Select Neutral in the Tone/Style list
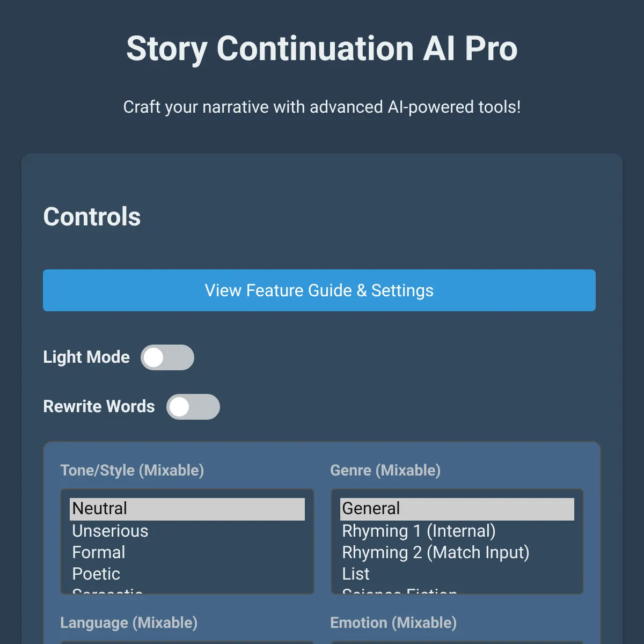This screenshot has height=644, width=644. (187, 509)
